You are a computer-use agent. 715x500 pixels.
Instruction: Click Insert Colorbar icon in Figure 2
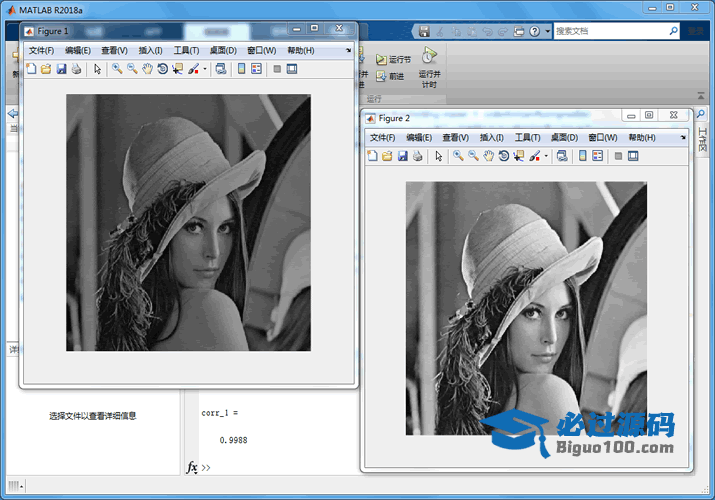(583, 156)
